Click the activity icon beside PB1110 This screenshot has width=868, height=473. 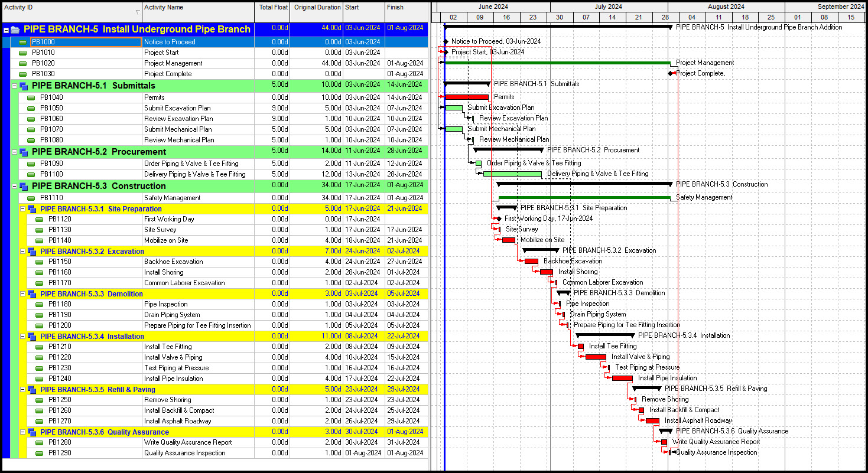31,198
